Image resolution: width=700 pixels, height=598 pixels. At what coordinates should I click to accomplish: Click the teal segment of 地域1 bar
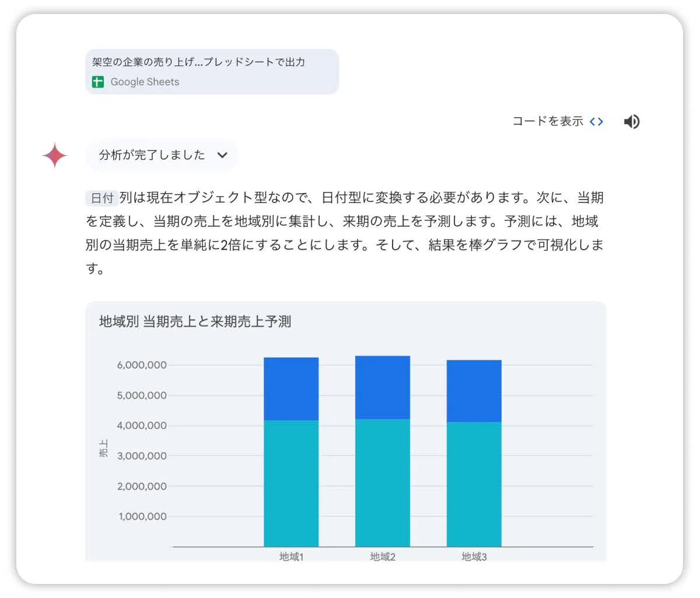pos(291,483)
